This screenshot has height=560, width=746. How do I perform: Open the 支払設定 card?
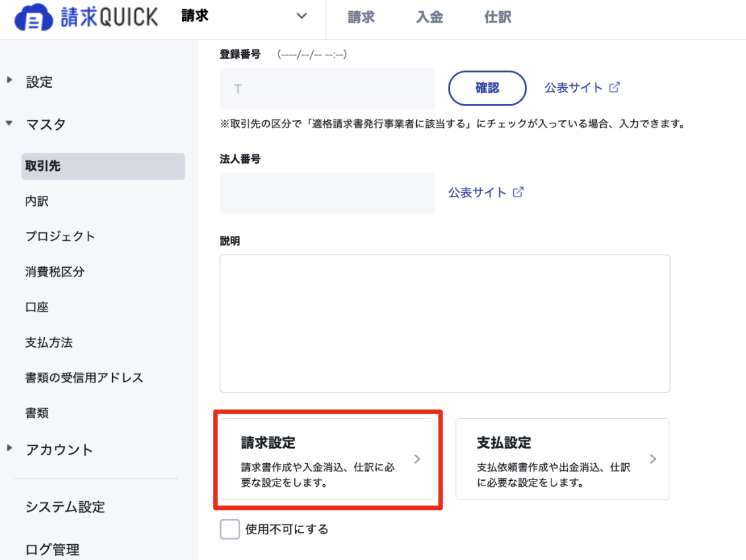563,459
